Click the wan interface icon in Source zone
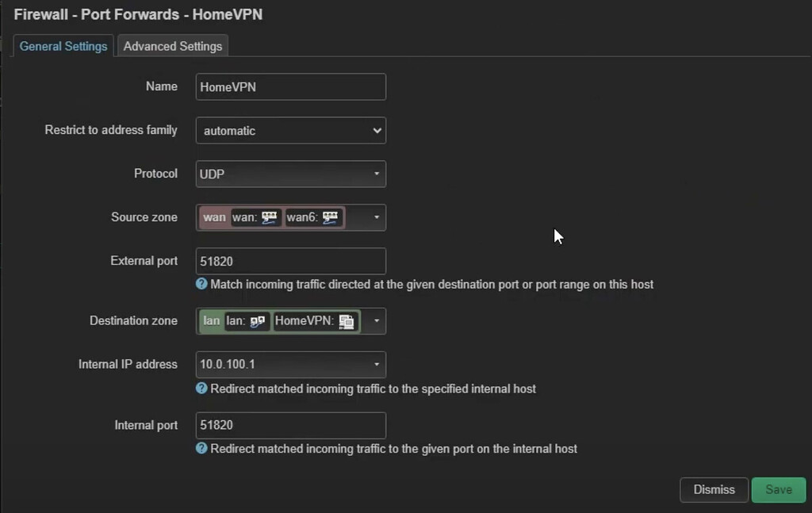The image size is (812, 513). click(269, 216)
